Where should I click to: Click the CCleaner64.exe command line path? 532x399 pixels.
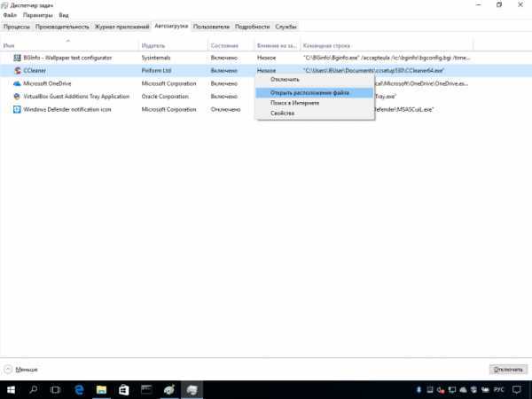373,71
